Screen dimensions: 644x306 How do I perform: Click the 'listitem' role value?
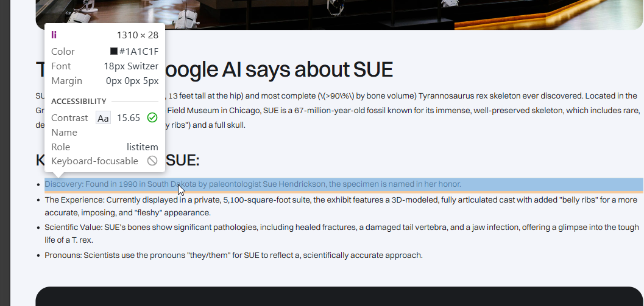click(142, 147)
